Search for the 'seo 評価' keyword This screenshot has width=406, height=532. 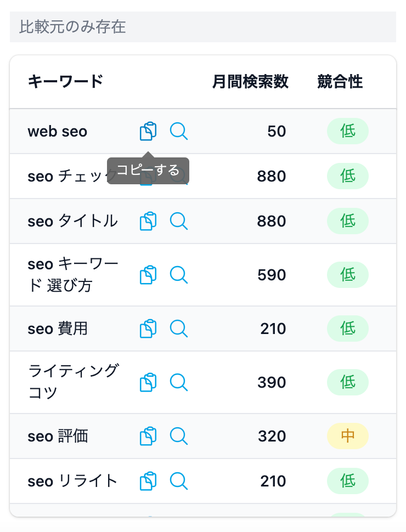coord(179,436)
